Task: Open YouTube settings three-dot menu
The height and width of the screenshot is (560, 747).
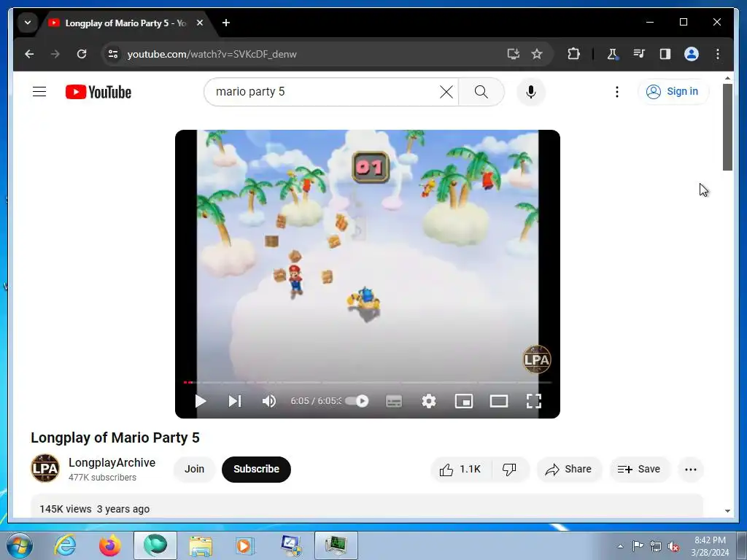Action: click(617, 91)
